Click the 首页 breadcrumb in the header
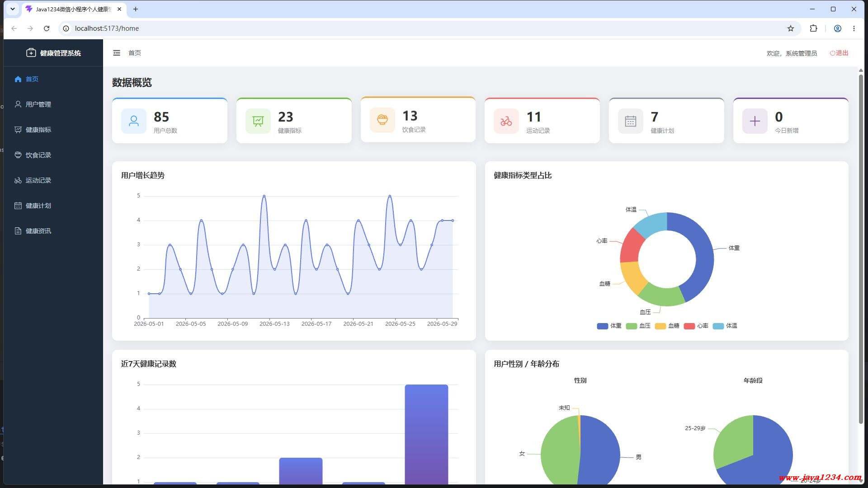Image resolution: width=868 pixels, height=488 pixels. click(135, 53)
